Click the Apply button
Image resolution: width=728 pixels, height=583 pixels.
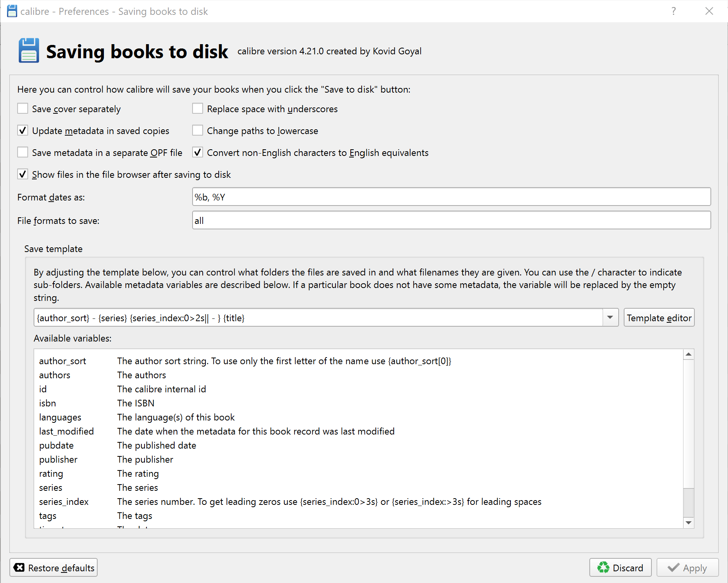[x=687, y=567]
